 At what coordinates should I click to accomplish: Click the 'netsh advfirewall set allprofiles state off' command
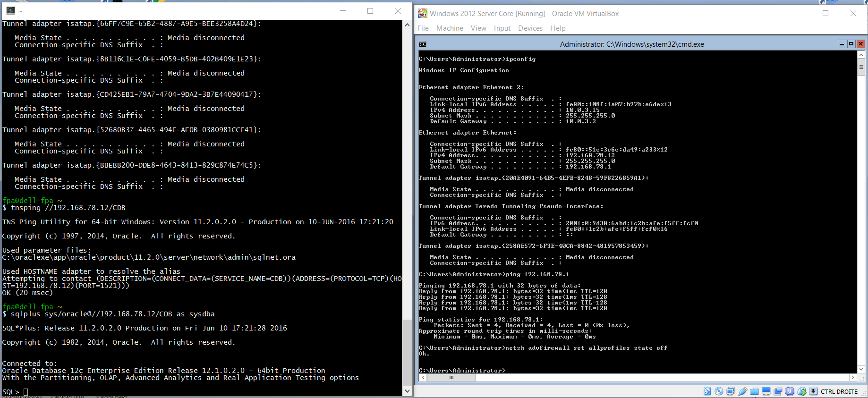(x=587, y=348)
